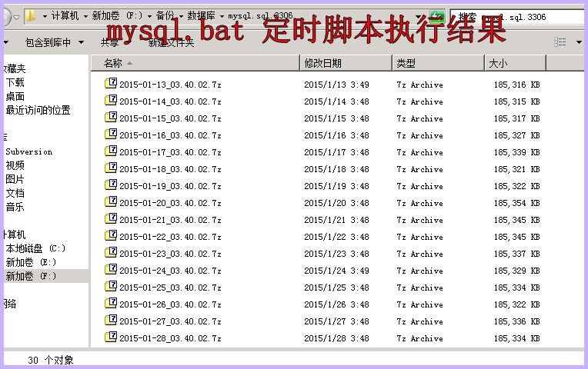Click 7z icon of 2015-01-23_03.40.02.7z
Screen dimensions: 588x369
point(111,252)
